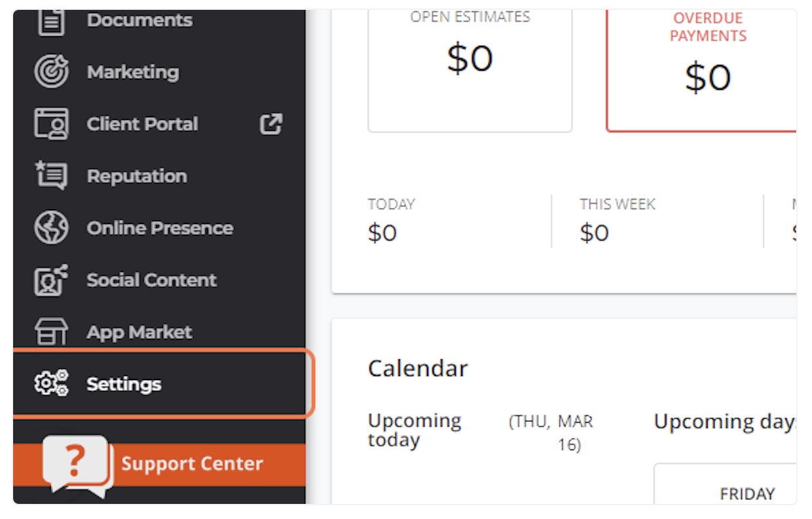Viewport: 812px width, 519px height.
Task: Click the Client Portal window icon
Action: coord(51,124)
